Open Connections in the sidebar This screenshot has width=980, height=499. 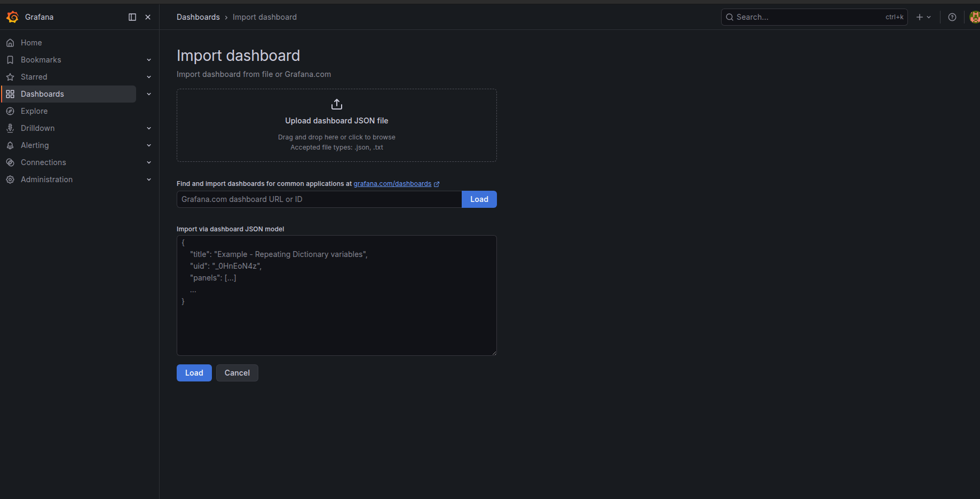point(43,162)
